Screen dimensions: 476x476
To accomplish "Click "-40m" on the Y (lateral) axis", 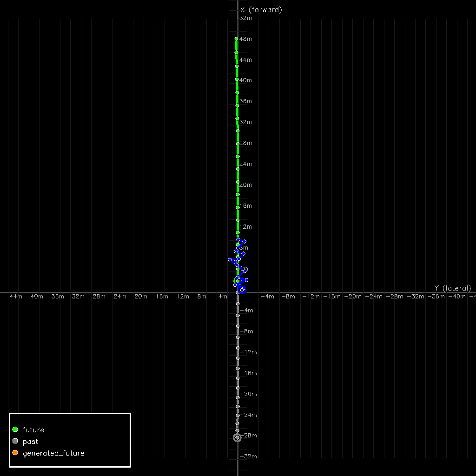I will pyautogui.click(x=457, y=297).
